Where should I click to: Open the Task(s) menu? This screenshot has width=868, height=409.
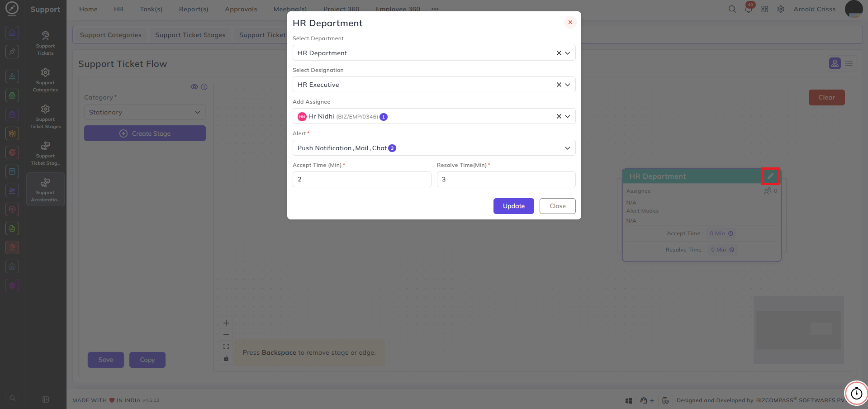point(151,9)
